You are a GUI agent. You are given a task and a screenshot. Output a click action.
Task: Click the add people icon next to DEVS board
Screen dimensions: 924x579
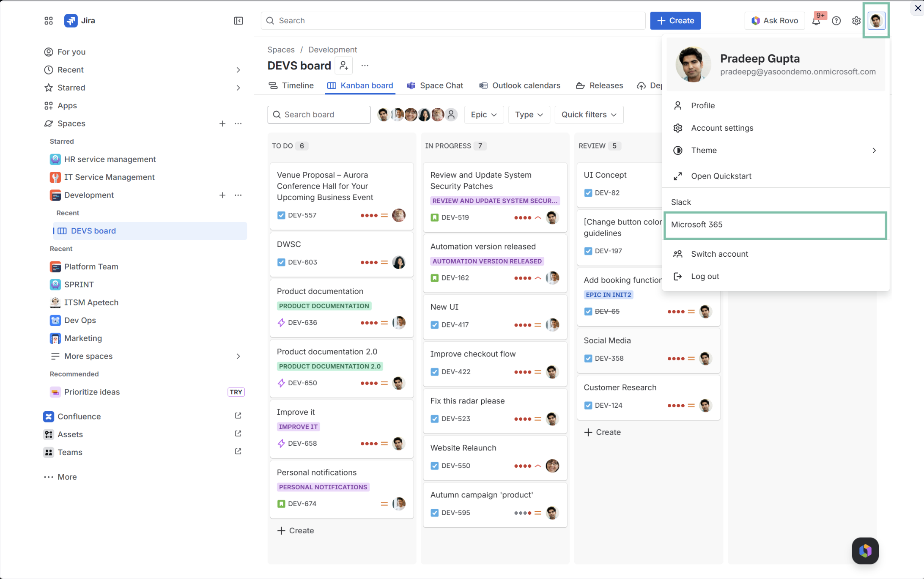pos(344,66)
